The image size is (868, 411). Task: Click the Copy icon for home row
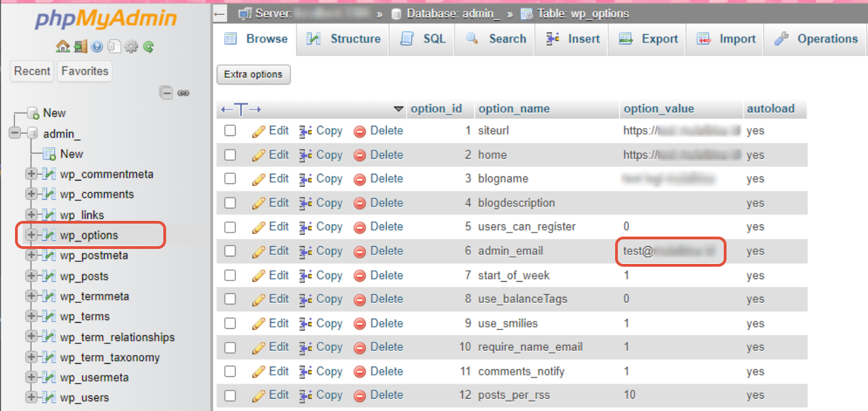pos(306,155)
